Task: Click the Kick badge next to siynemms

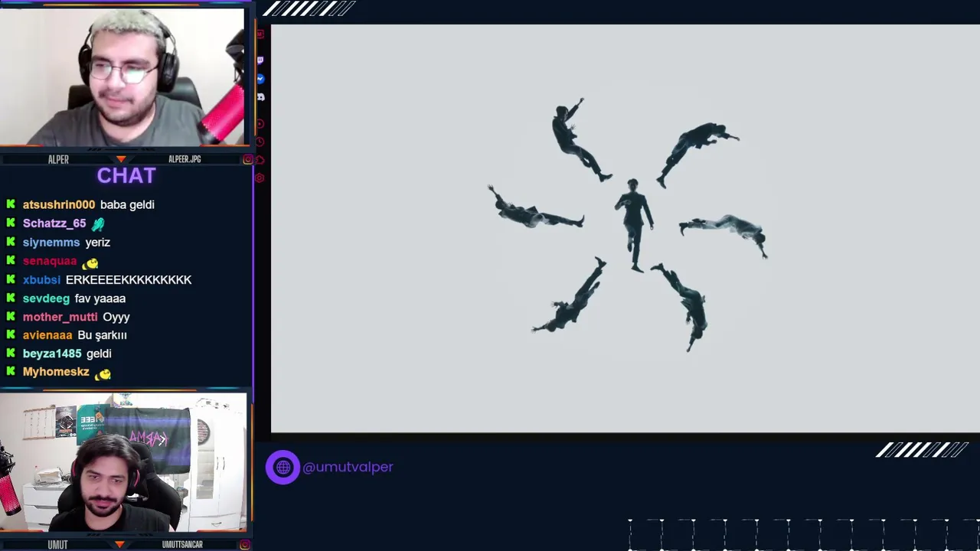Action: tap(11, 242)
